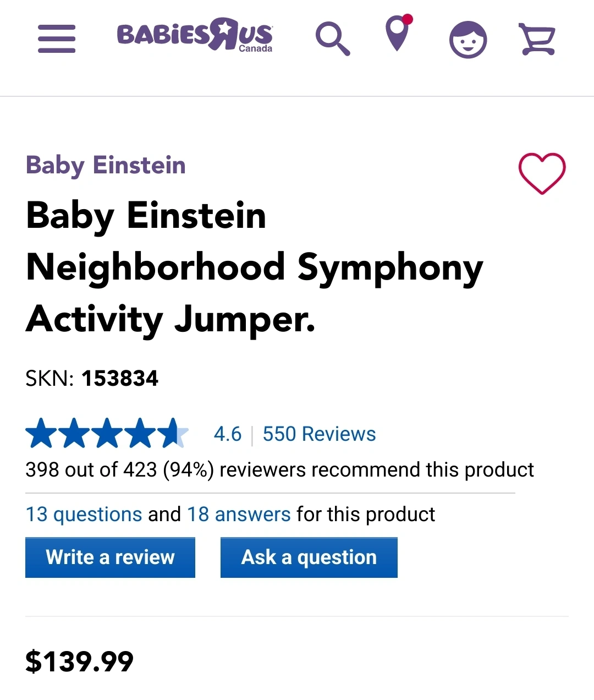Open the account face icon

pyautogui.click(x=468, y=40)
